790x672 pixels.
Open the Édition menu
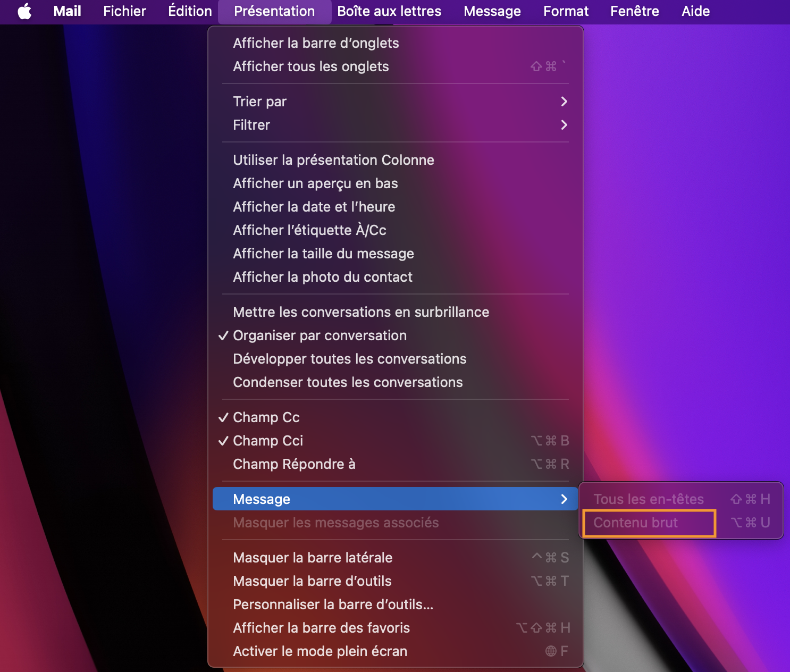click(x=190, y=11)
